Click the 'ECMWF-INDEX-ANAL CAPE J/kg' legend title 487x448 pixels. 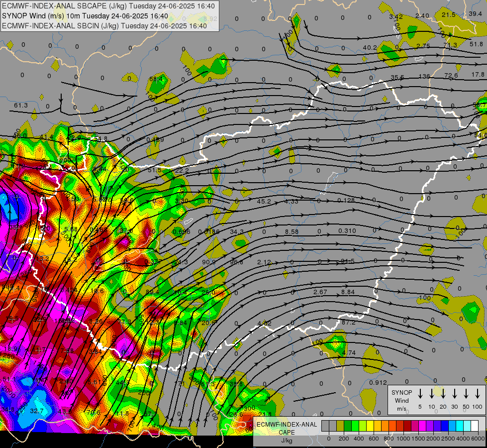[x=287, y=433]
